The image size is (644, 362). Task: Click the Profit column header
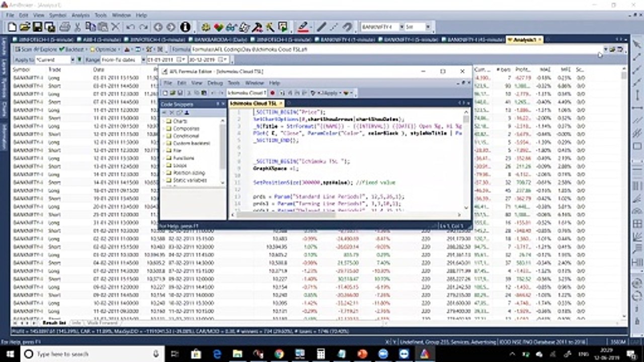click(x=523, y=69)
